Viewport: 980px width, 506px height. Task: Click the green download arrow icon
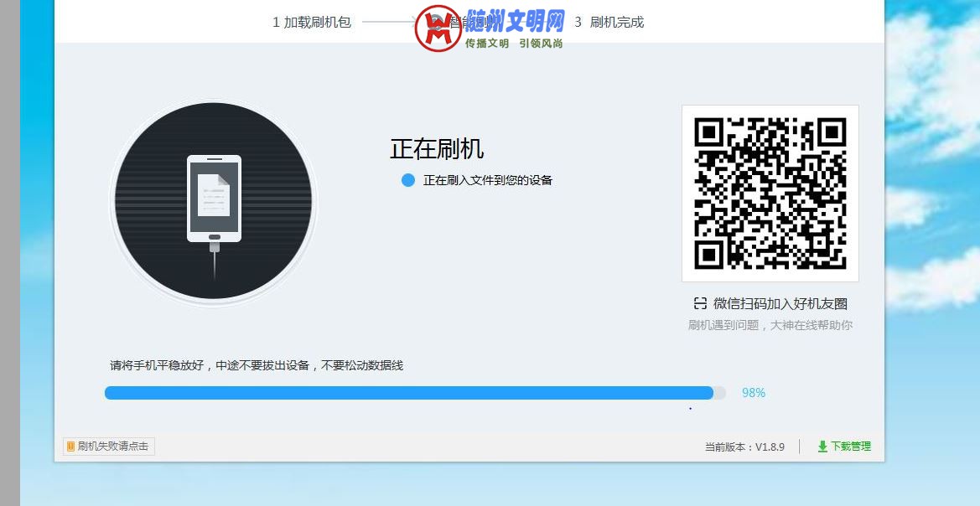tap(822, 447)
